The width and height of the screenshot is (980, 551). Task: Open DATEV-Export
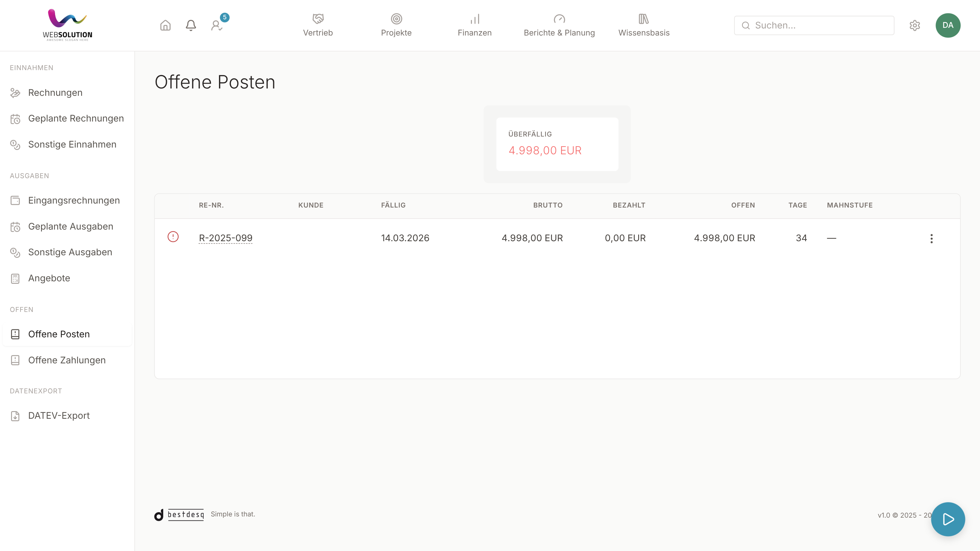tap(67, 416)
